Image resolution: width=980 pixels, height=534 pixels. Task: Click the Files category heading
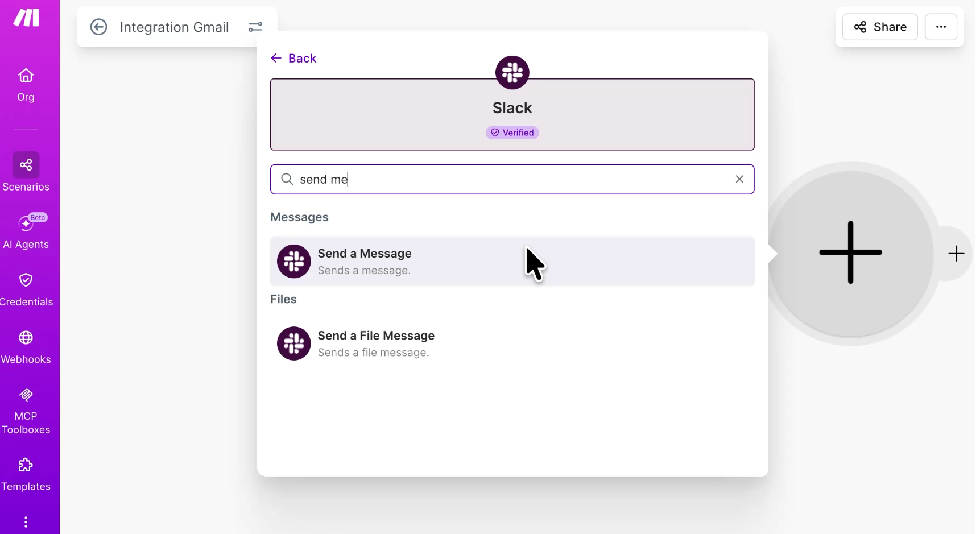point(283,299)
